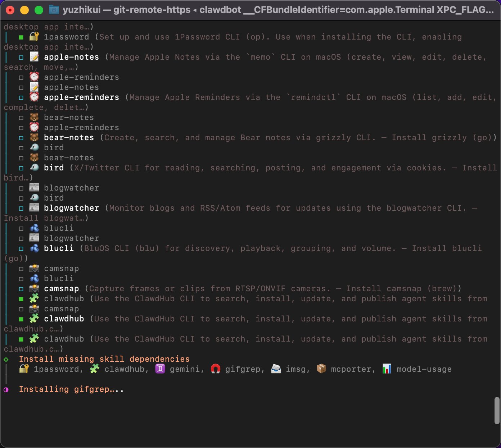Viewport: 501px width, 448px height.
Task: Toggle the green checkbox for bold clawdhub
Action: coord(21,319)
